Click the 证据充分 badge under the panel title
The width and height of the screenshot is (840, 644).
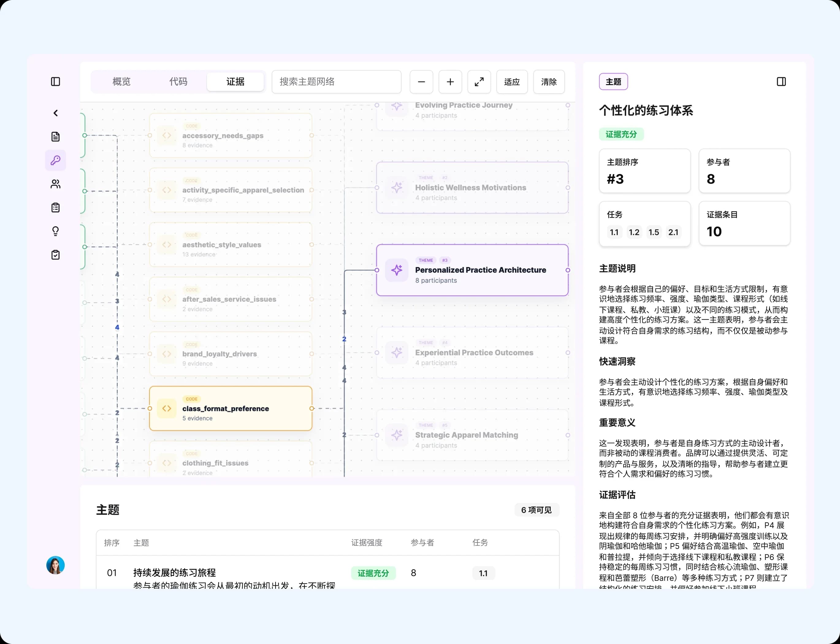(621, 134)
